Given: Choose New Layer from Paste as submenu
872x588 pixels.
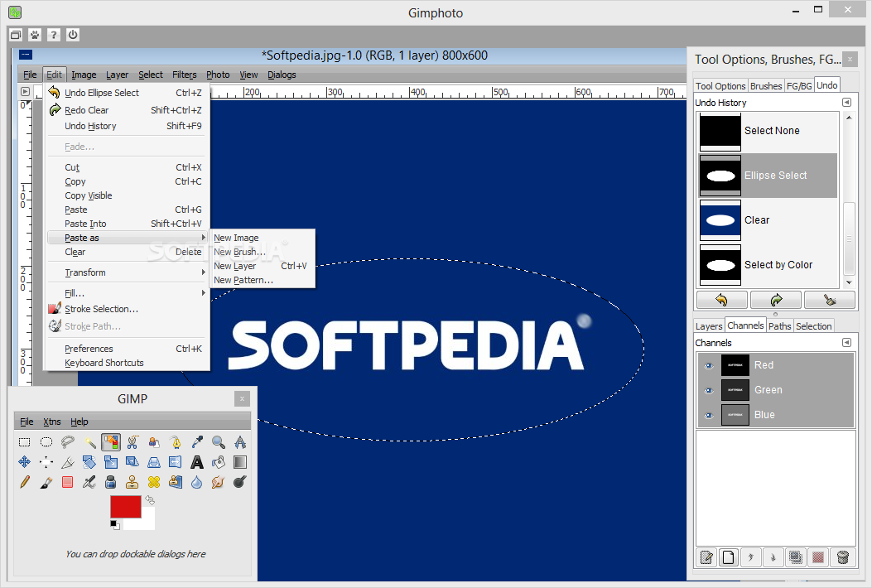Looking at the screenshot, I should 260,266.
